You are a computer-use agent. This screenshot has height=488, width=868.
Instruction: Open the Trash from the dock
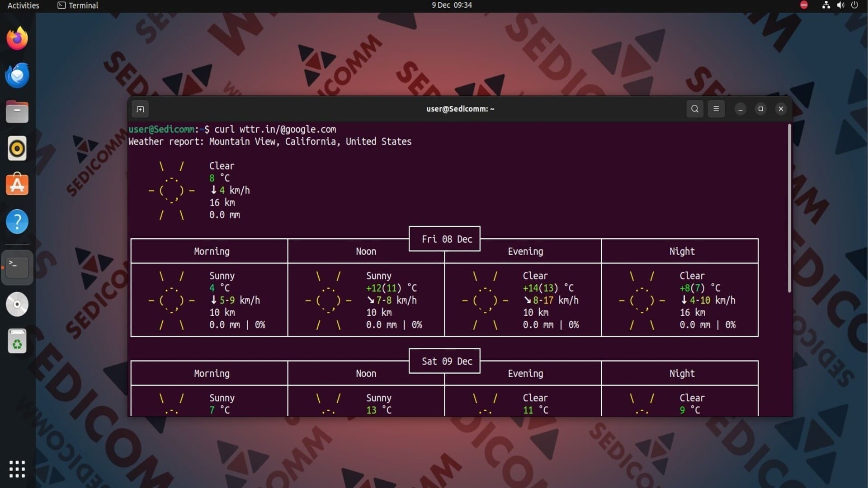(x=17, y=341)
